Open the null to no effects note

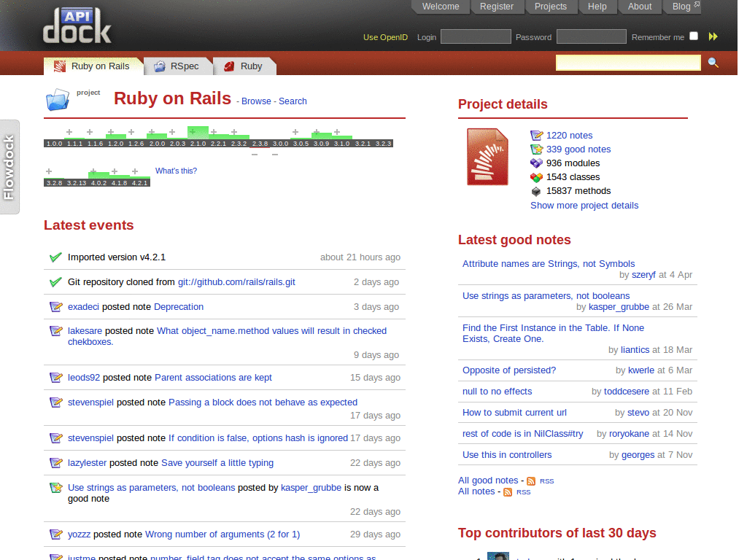click(497, 392)
